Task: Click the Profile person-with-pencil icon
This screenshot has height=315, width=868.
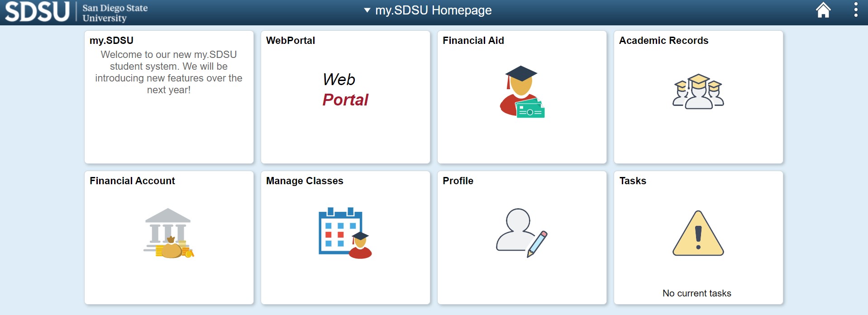Action: pos(522,233)
